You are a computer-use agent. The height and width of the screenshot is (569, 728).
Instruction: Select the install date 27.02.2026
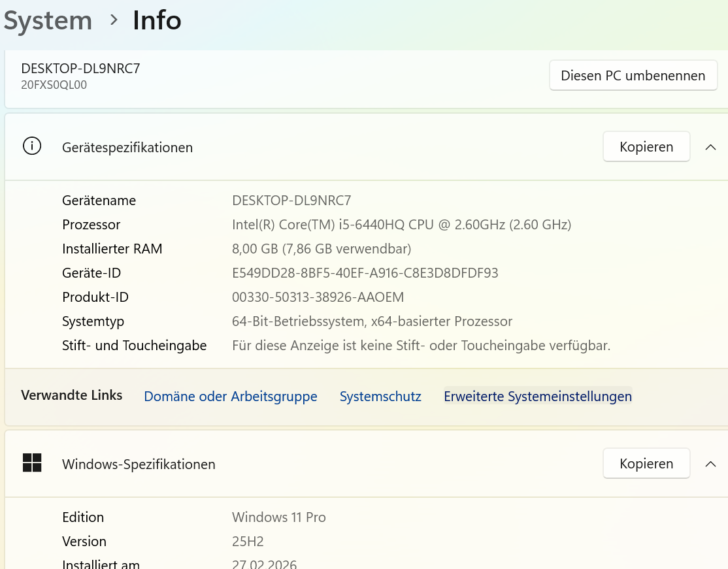264,563
